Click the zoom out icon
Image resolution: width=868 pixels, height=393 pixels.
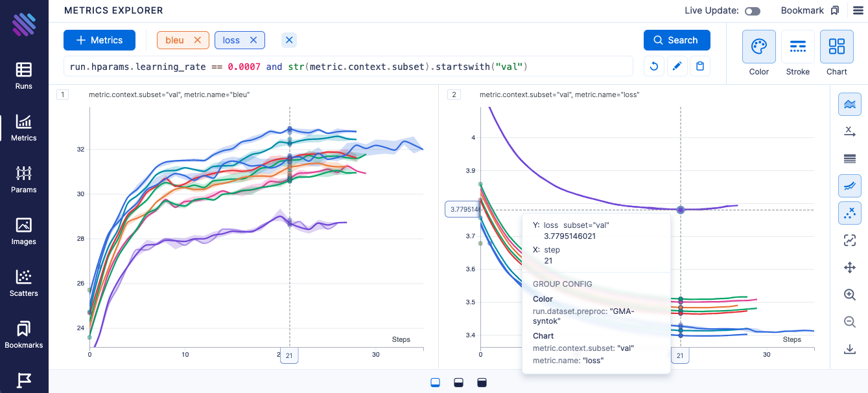[x=850, y=322]
